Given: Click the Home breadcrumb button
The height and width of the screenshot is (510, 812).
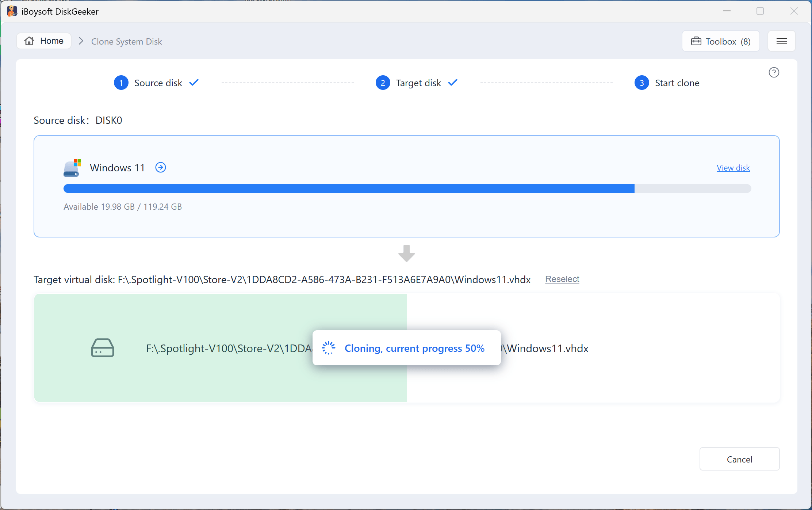Looking at the screenshot, I should 44,41.
